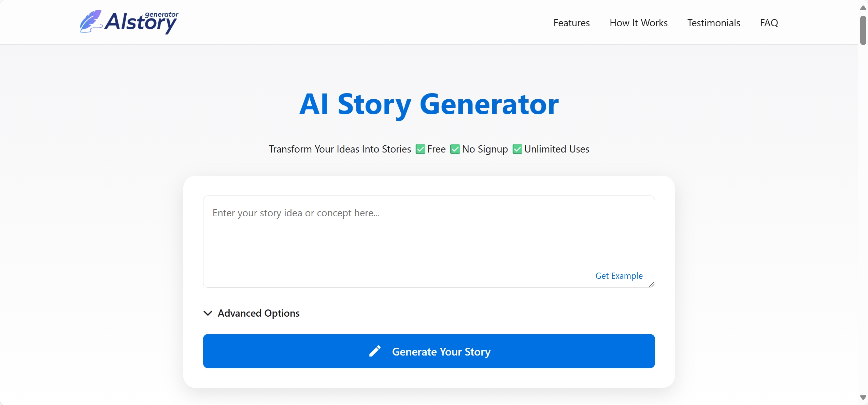Click the AIstory generator wordmark
This screenshot has height=405, width=868.
tap(141, 22)
